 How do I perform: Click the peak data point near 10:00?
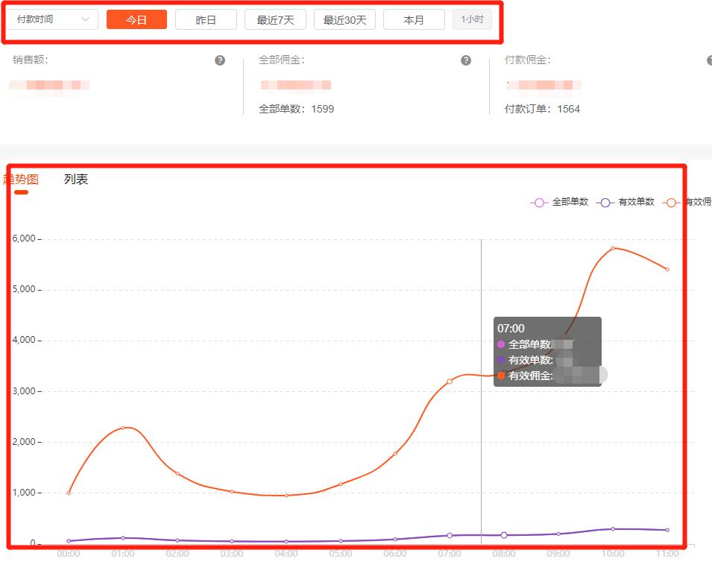(x=614, y=248)
